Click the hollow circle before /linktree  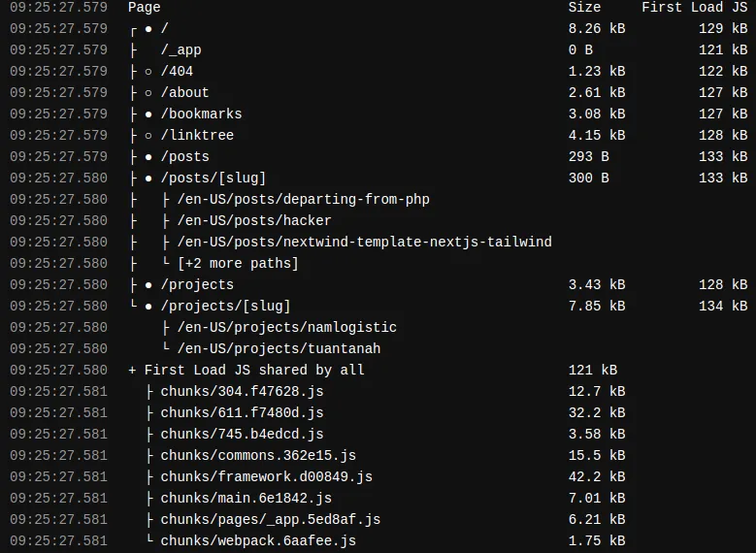148,136
